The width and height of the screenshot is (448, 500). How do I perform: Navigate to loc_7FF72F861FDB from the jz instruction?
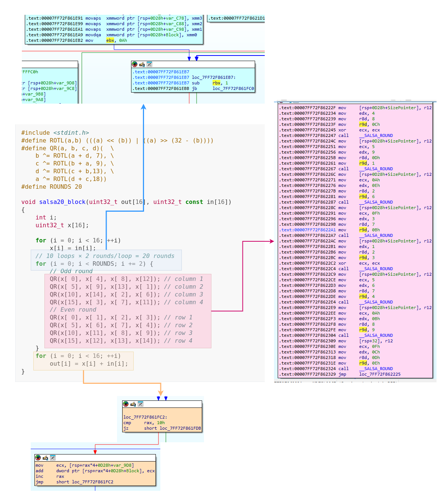point(179,428)
